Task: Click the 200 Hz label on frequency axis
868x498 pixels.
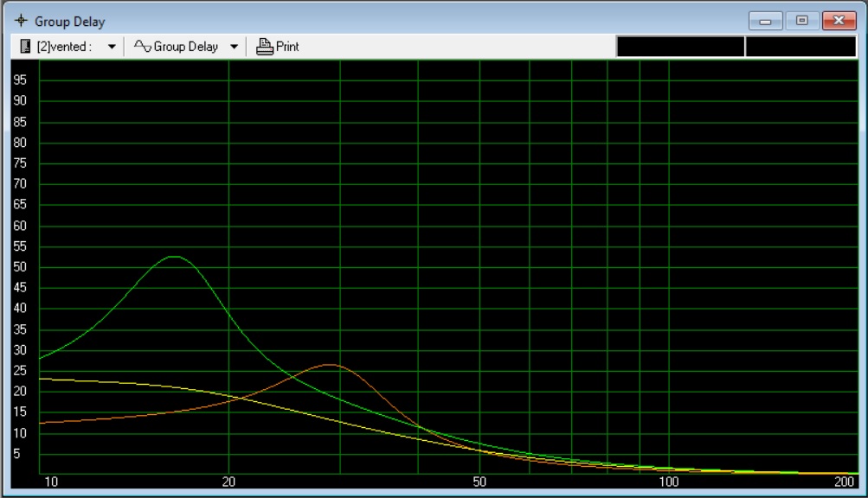Action: coord(845,482)
